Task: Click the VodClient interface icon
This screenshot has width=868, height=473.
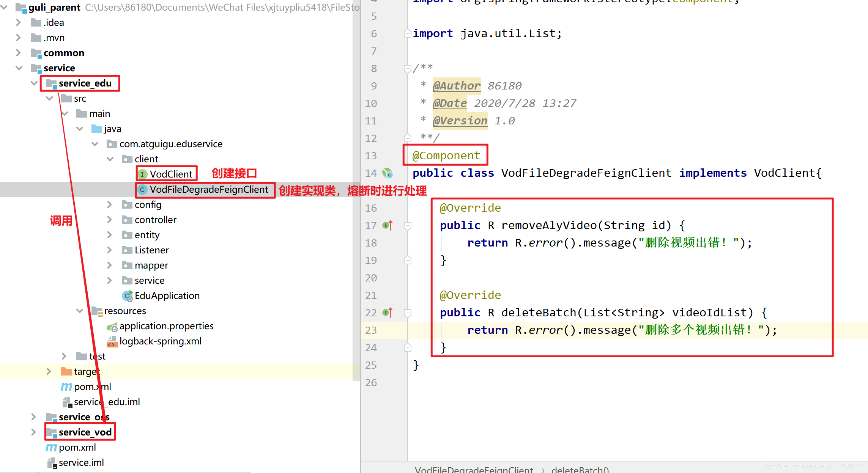Action: click(x=142, y=174)
